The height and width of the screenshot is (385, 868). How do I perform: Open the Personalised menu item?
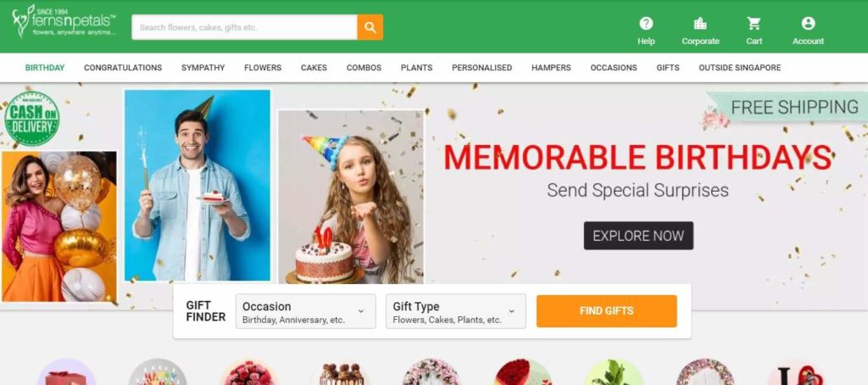coord(481,68)
